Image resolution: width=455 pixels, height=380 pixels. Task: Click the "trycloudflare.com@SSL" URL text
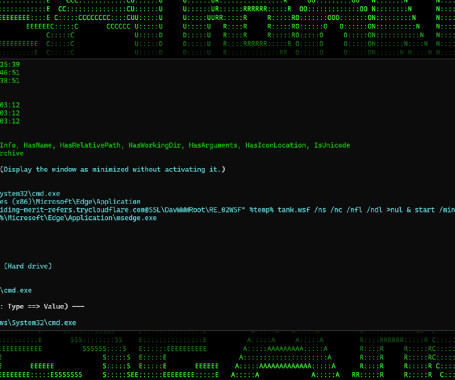[119, 210]
